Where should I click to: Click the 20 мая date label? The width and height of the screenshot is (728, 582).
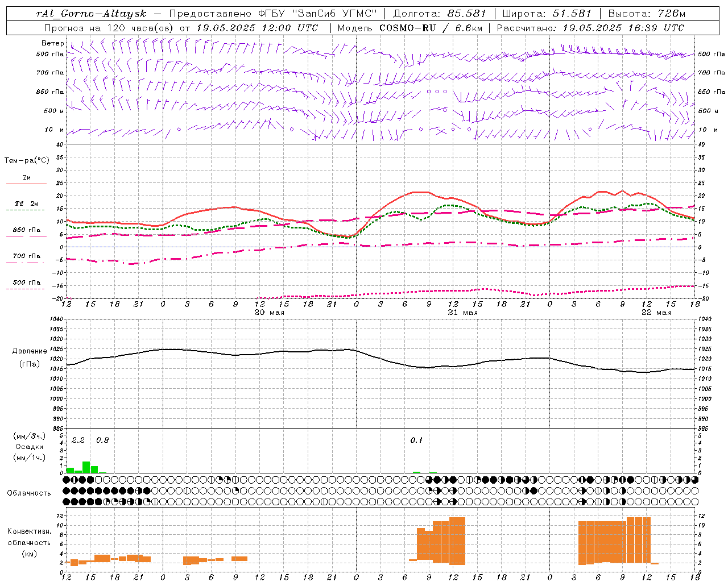tap(270, 313)
